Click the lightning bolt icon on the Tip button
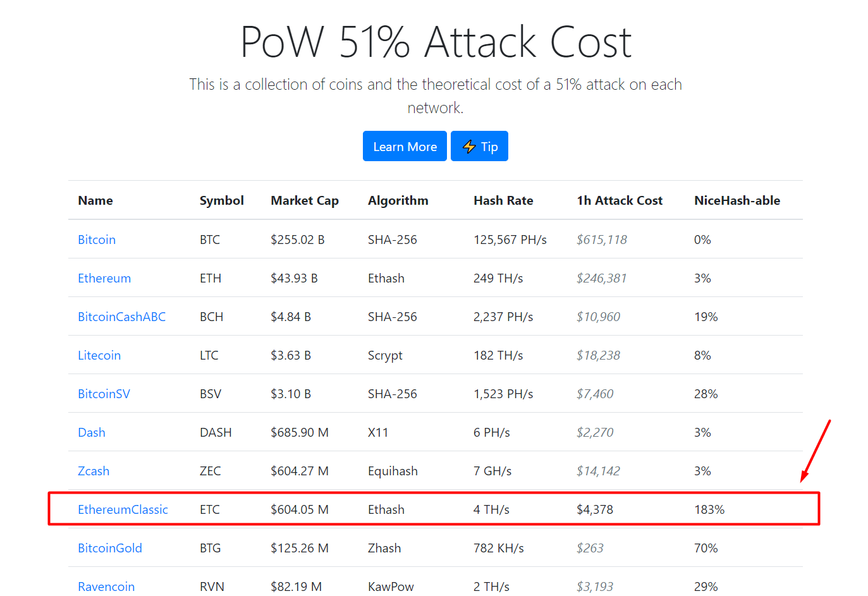The image size is (868, 596). 468,146
